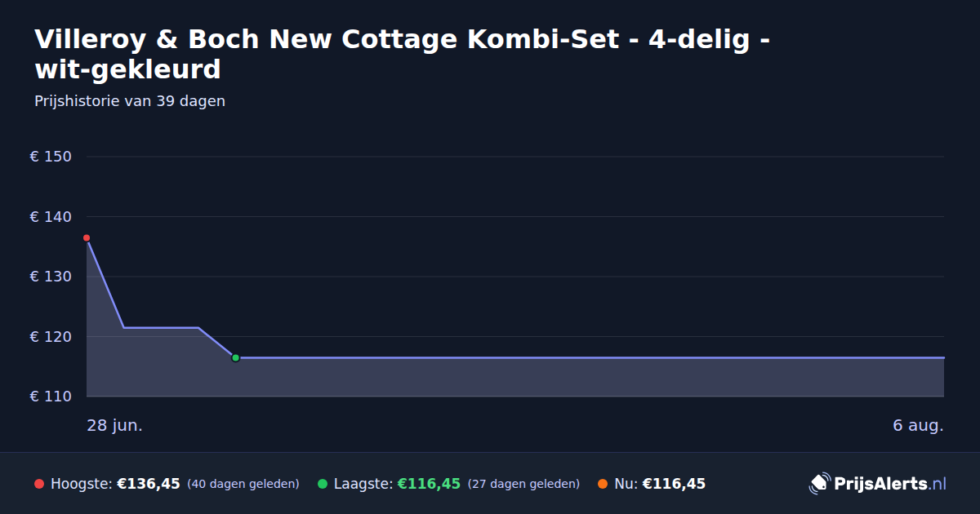Viewport: 980px width, 514px height.
Task: Click the € 130 axis label
Action: pyautogui.click(x=51, y=277)
